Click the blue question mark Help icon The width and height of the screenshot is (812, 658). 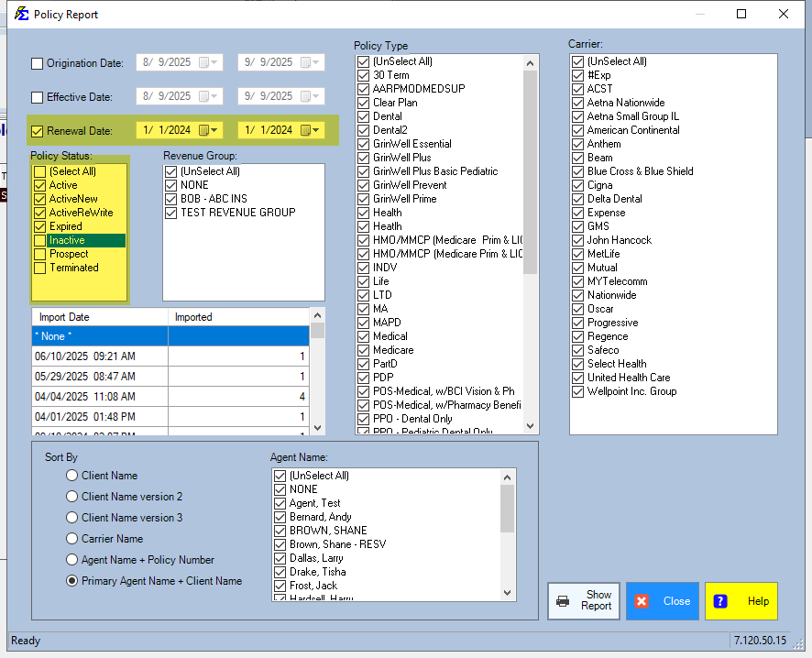click(720, 601)
